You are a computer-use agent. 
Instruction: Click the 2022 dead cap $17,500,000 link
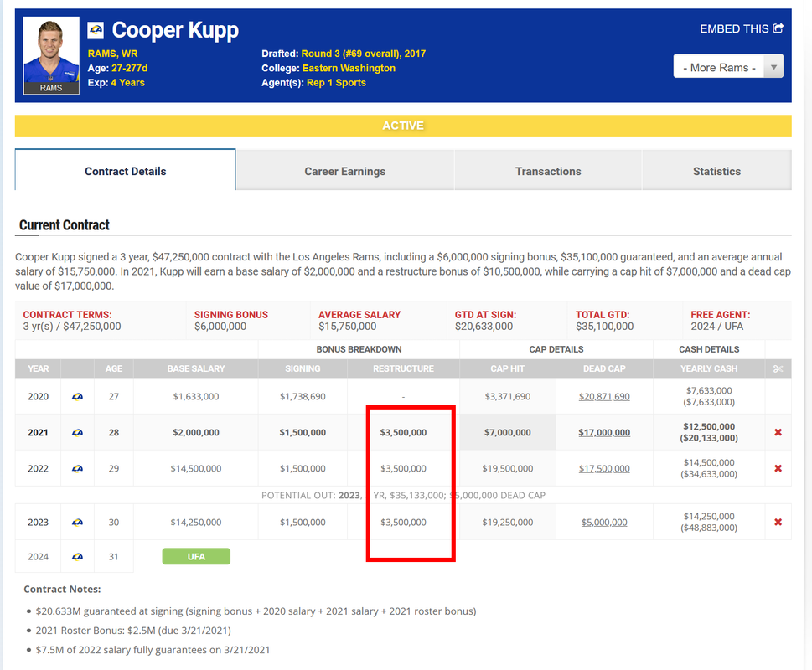tap(604, 469)
